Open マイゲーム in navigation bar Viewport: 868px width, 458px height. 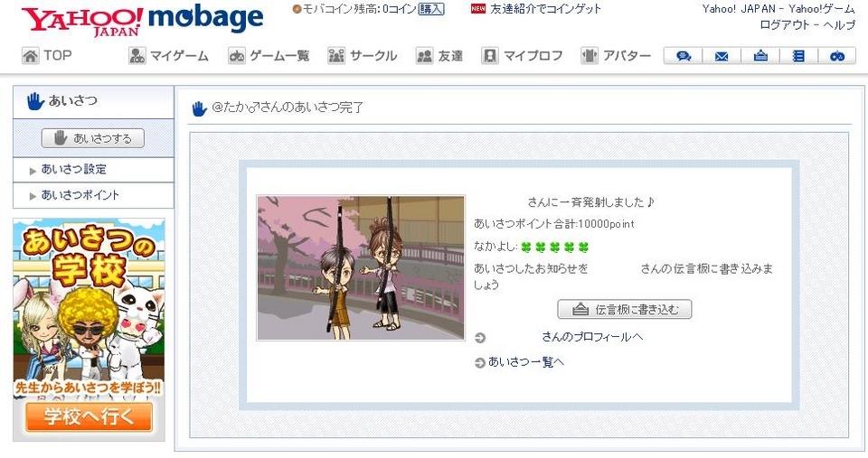click(x=168, y=56)
